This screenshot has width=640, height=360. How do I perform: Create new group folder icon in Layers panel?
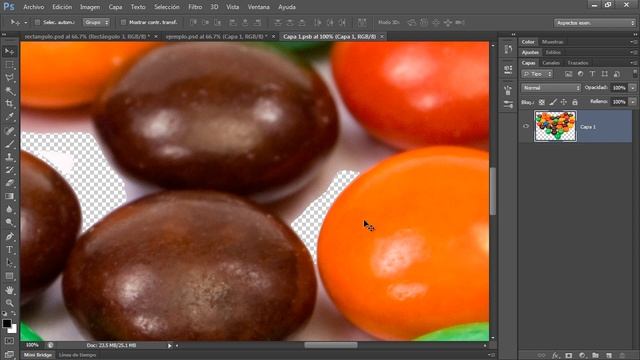coord(596,356)
